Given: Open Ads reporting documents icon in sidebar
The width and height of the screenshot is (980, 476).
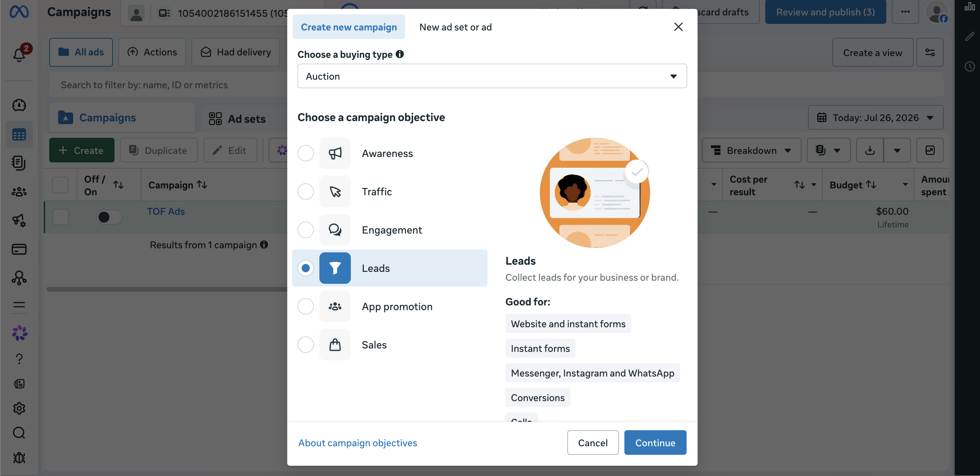Looking at the screenshot, I should (x=19, y=163).
